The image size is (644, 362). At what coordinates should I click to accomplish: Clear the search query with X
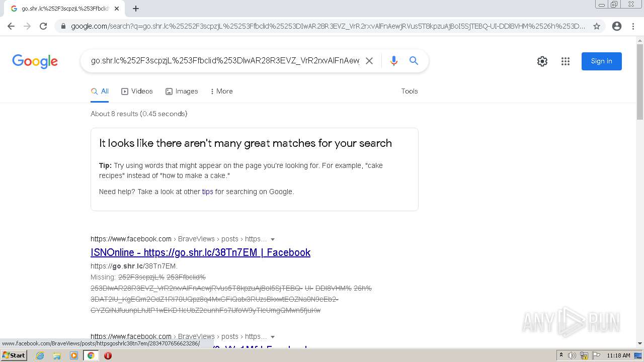tap(369, 61)
